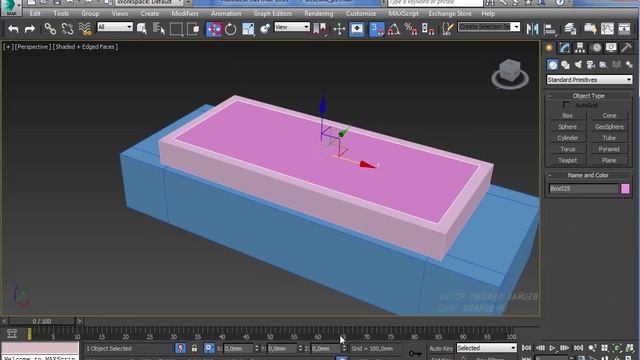Image resolution: width=640 pixels, height=360 pixels.
Task: Click the ViewCube navigation widget
Action: [x=509, y=74]
